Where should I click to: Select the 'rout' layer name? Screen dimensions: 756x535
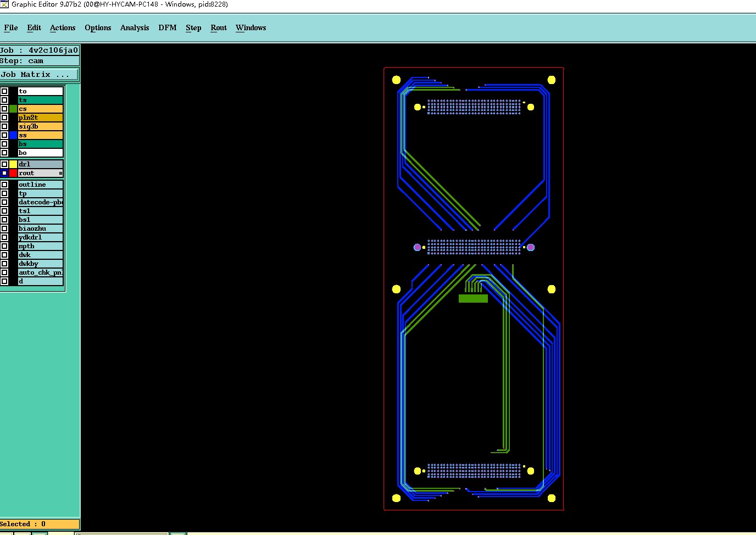click(x=41, y=173)
